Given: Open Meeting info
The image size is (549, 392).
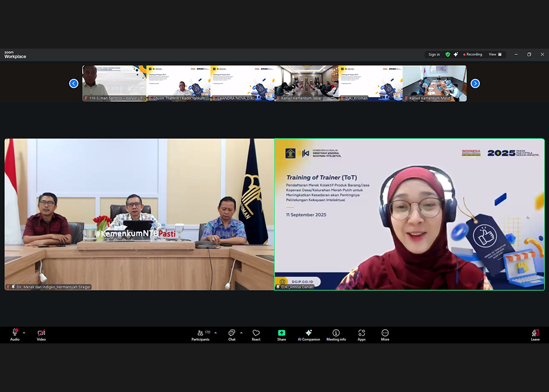Looking at the screenshot, I should coord(336,335).
